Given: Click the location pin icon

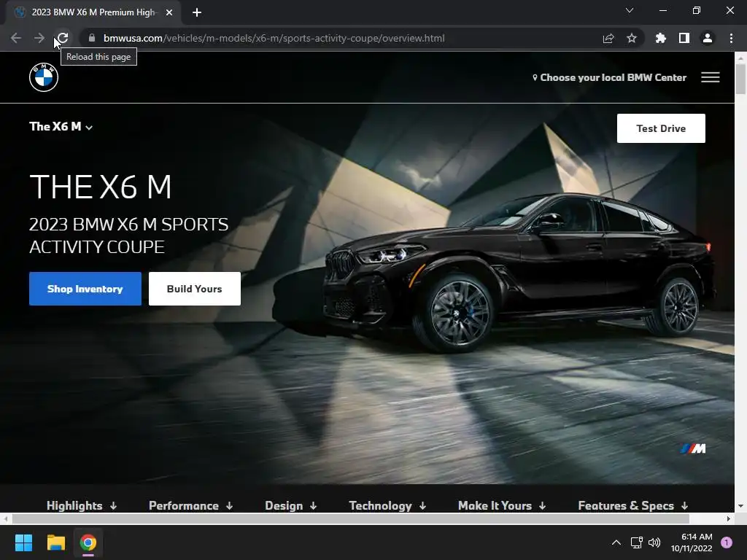Looking at the screenshot, I should (x=535, y=77).
